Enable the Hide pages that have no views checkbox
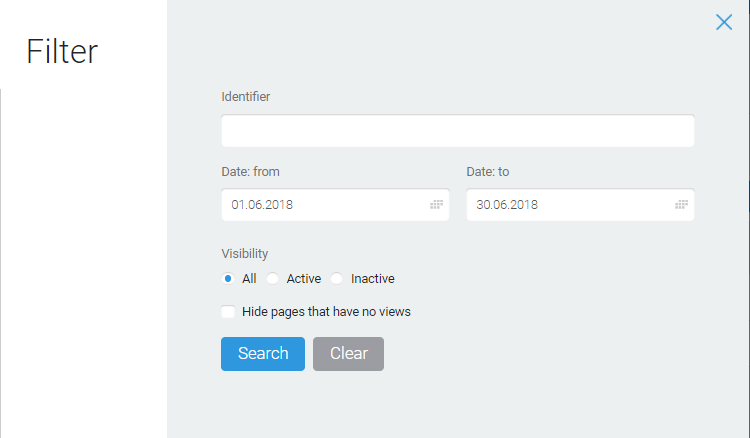The image size is (750, 438). pos(228,312)
